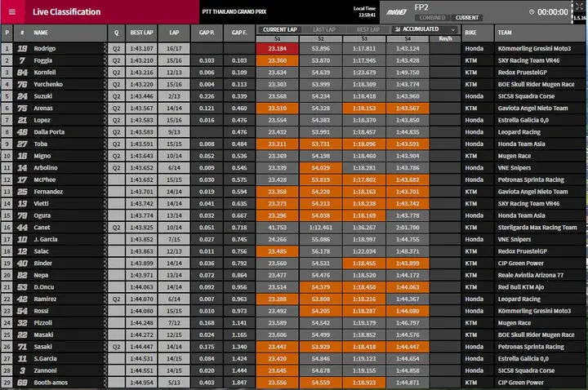Click the Live Classification title
The height and width of the screenshot is (390, 588).
(x=66, y=12)
